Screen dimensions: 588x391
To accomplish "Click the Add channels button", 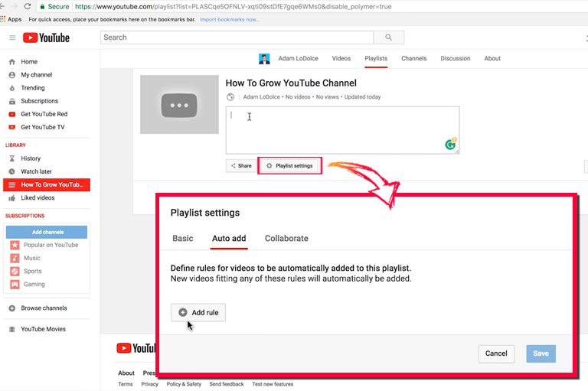I will [47, 232].
